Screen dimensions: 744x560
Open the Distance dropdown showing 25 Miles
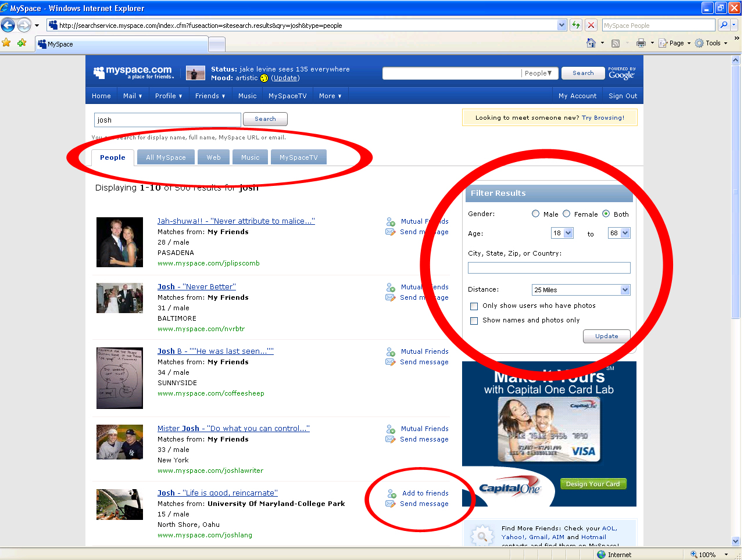(x=581, y=290)
